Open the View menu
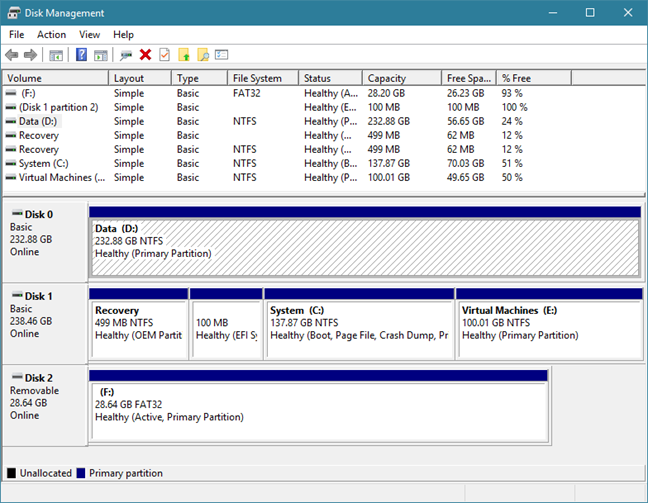 [89, 35]
